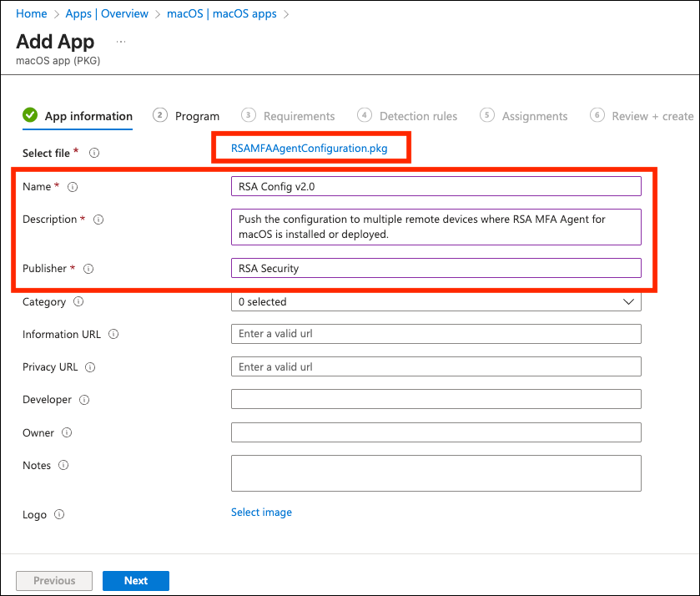Open Apps | Overview breadcrumb link

point(107,14)
